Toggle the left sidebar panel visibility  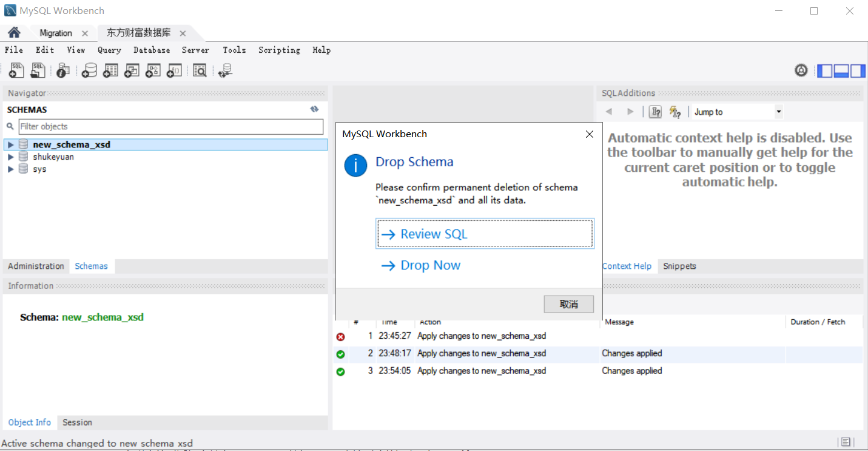click(825, 71)
